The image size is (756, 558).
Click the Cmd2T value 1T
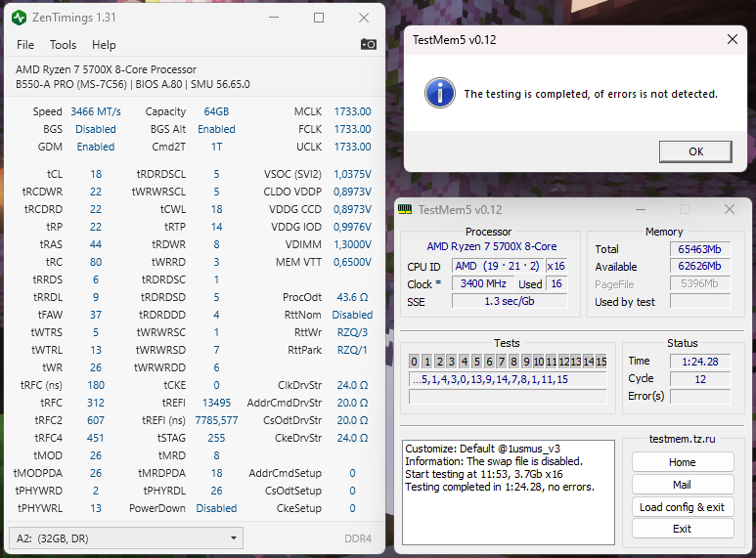216,147
